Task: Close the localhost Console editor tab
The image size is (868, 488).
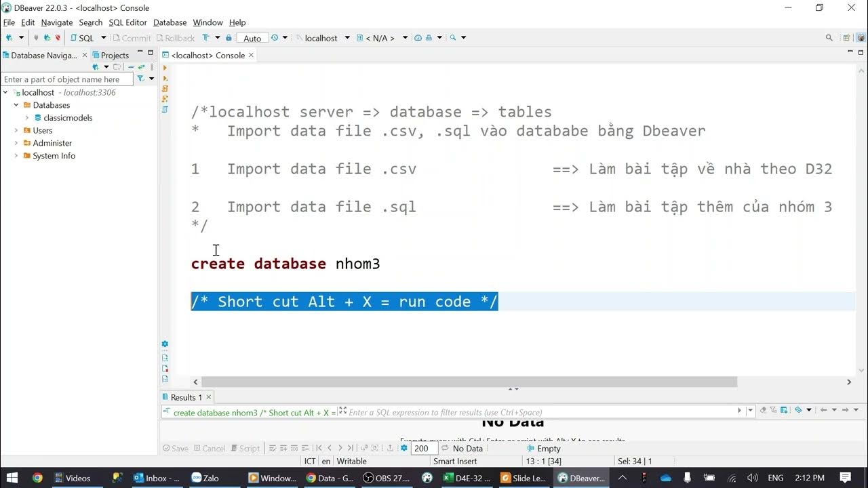Action: tap(251, 56)
